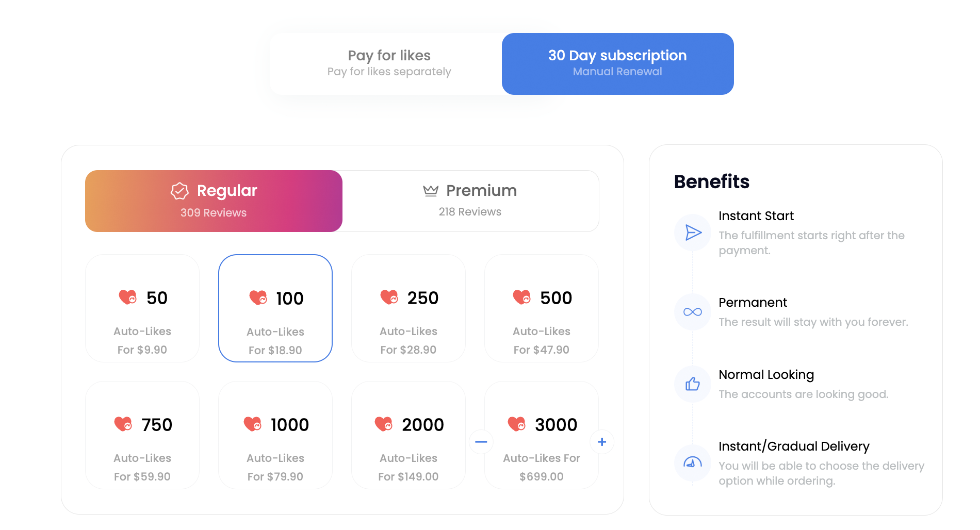Click the crown icon beside Premium
The height and width of the screenshot is (530, 980).
coord(431,191)
